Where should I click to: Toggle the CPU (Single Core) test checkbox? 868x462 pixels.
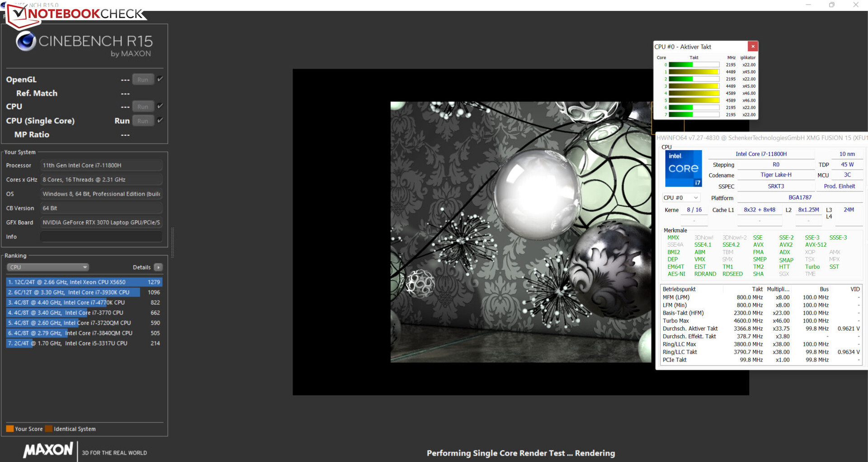160,120
